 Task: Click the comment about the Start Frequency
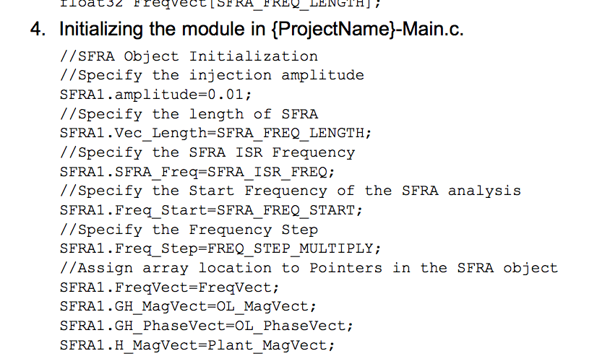pyautogui.click(x=290, y=191)
